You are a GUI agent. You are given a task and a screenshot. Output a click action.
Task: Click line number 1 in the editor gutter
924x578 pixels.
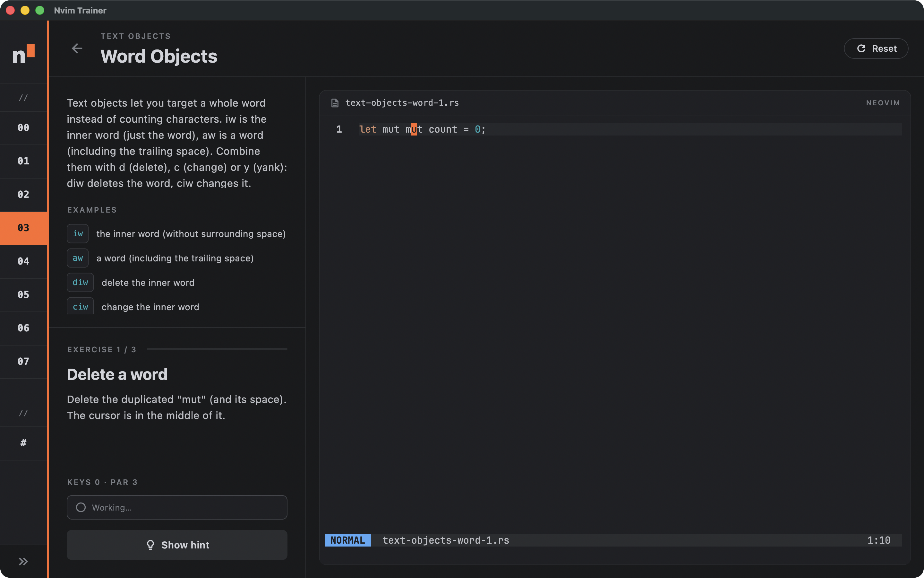[339, 129]
